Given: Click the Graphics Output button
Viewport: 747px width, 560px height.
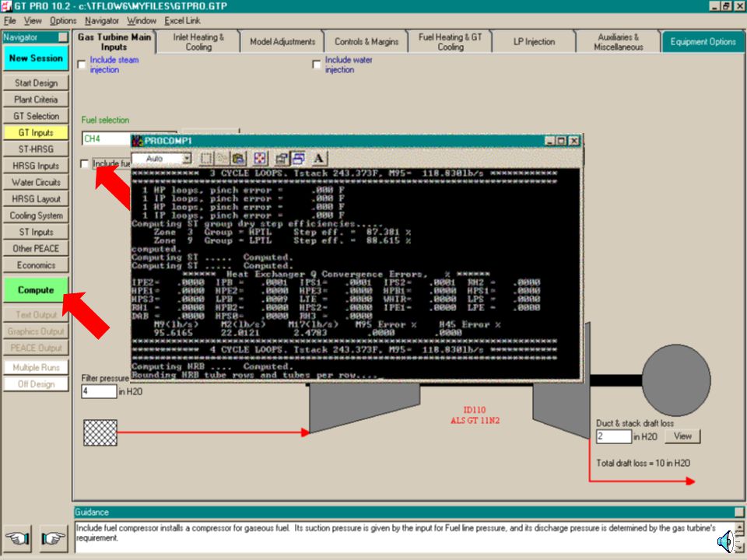Looking at the screenshot, I should pyautogui.click(x=36, y=331).
